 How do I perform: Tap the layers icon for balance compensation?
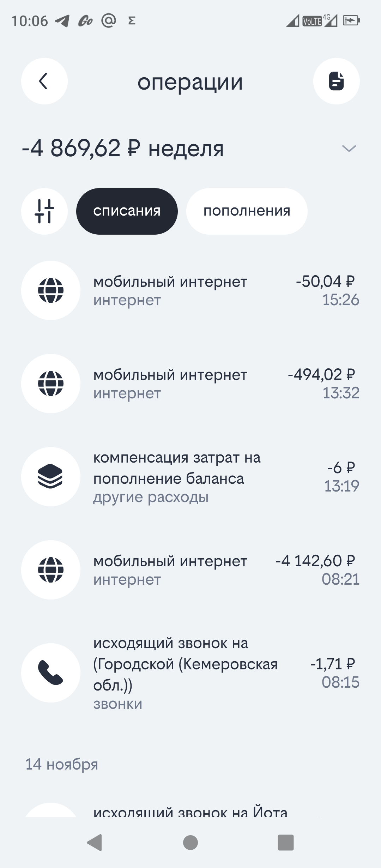tap(51, 477)
